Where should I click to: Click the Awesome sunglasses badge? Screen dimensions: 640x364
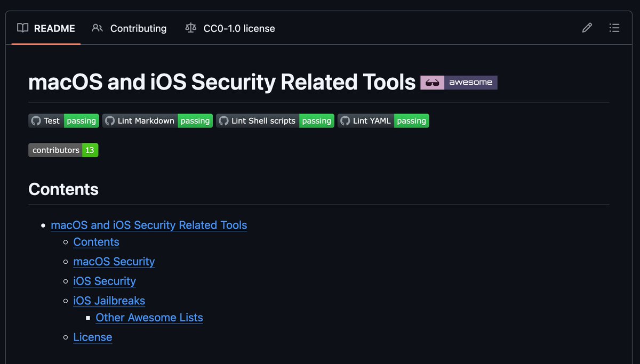(459, 83)
